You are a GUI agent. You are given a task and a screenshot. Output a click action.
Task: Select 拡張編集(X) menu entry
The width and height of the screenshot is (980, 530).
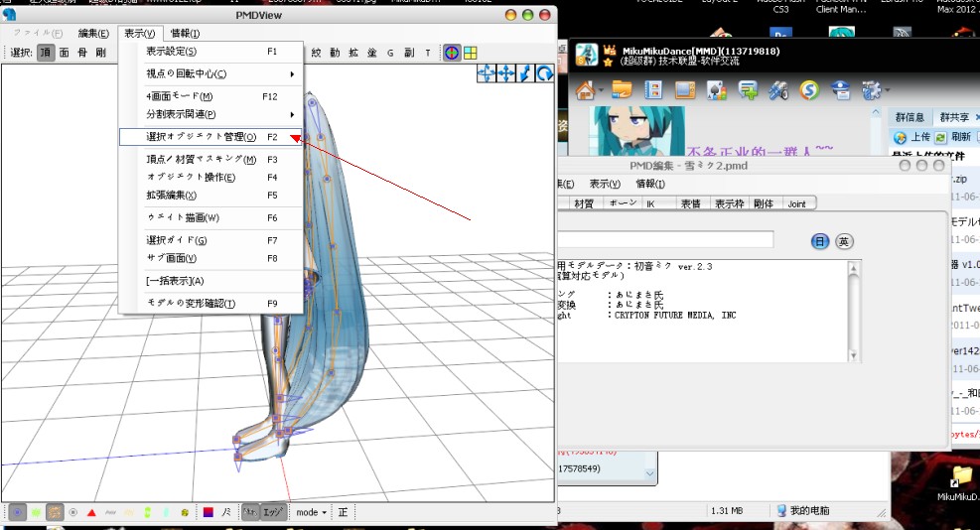(211, 195)
